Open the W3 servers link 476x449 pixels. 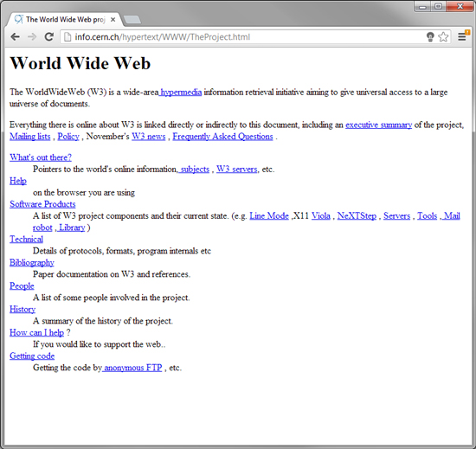[x=237, y=170]
